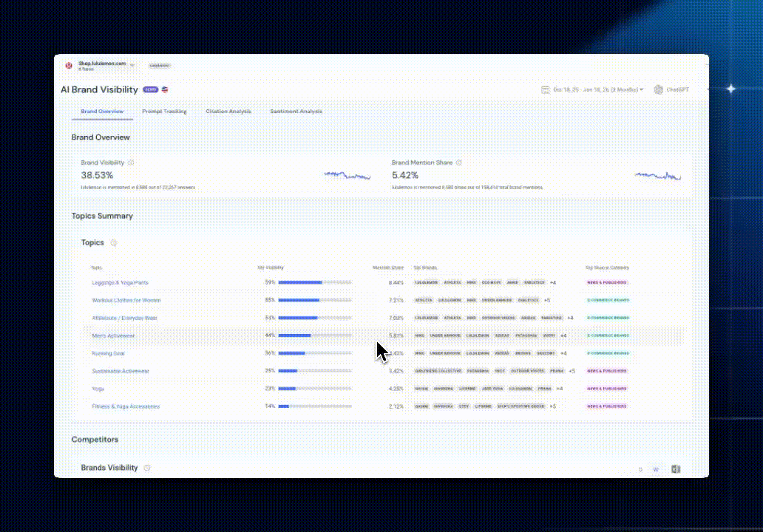This screenshot has height=532, width=763.
Task: Click the 8.44% mention share value
Action: [x=396, y=282]
